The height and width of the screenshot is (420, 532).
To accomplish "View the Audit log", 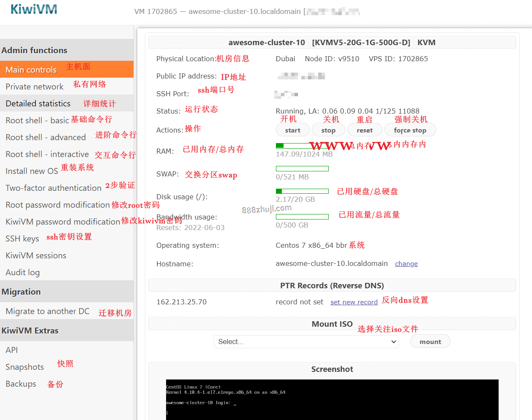I will coord(67,272).
